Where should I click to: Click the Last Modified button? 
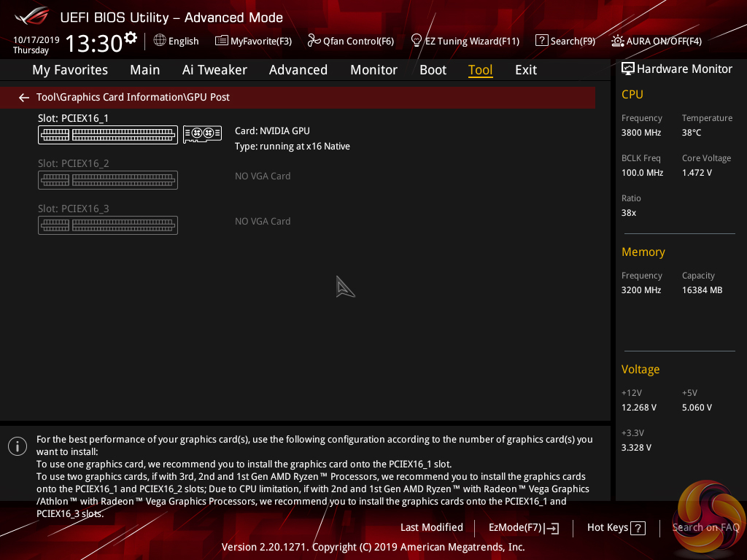tap(432, 528)
